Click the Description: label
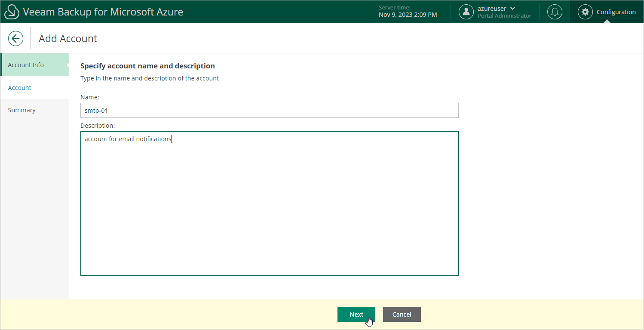Viewport: 644px width, 330px height. (98, 126)
